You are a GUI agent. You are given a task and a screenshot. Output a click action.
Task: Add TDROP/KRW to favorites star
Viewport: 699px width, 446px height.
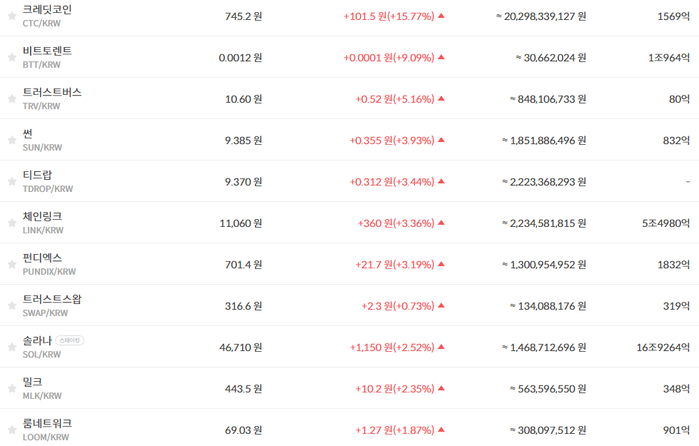[x=12, y=182]
